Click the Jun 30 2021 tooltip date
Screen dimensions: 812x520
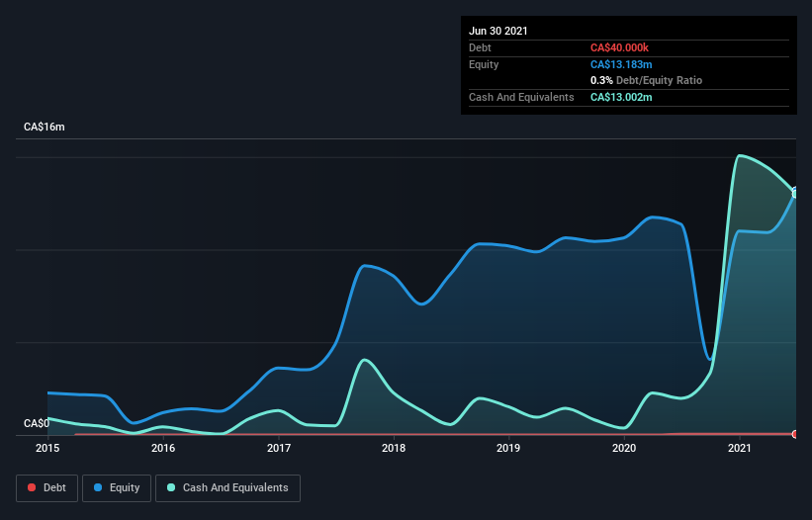(x=498, y=31)
